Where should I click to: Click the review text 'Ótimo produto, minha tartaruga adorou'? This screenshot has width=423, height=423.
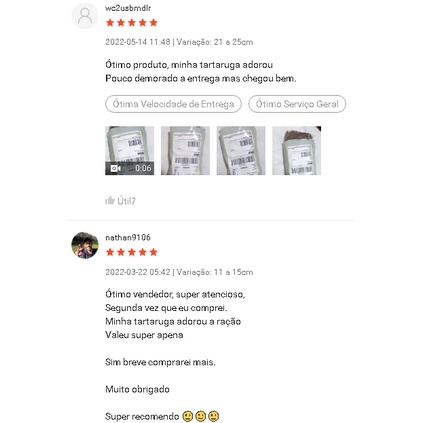[189, 64]
